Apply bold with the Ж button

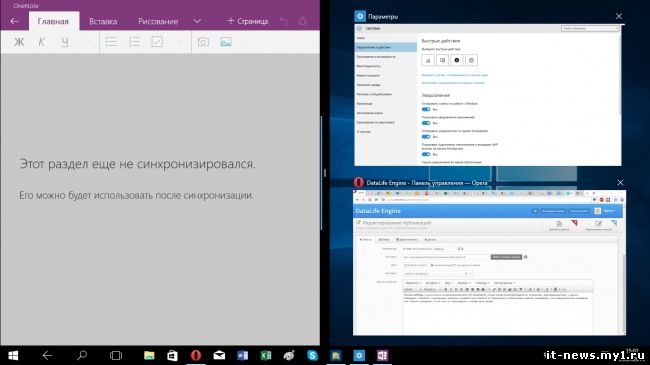pos(19,42)
